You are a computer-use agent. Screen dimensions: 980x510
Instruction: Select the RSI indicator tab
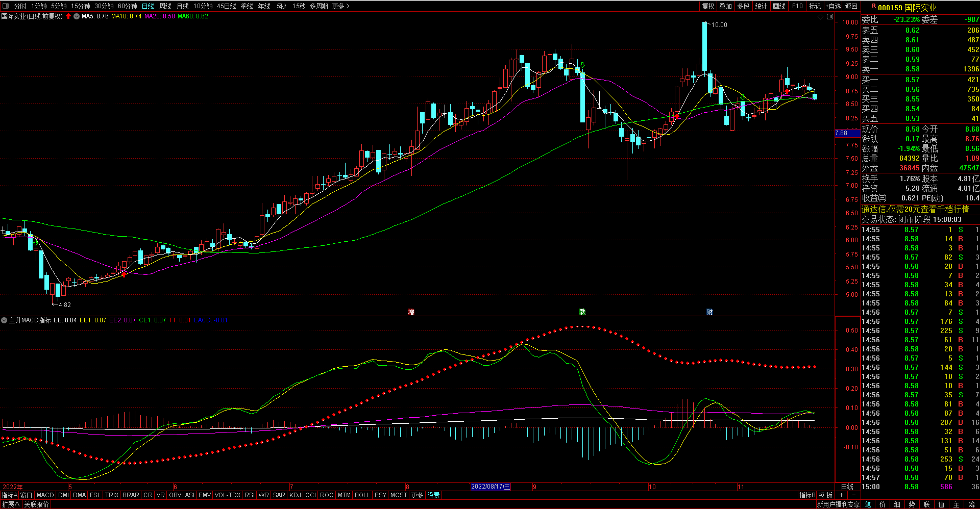click(250, 495)
